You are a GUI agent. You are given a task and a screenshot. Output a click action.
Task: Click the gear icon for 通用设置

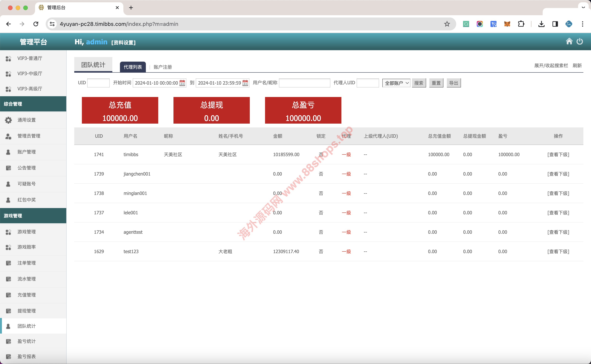pos(8,120)
